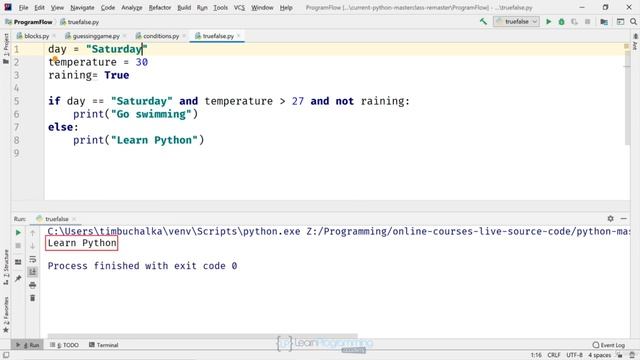Click the Up the stack trace arrow
This screenshot has height=360, width=640.
[33, 233]
